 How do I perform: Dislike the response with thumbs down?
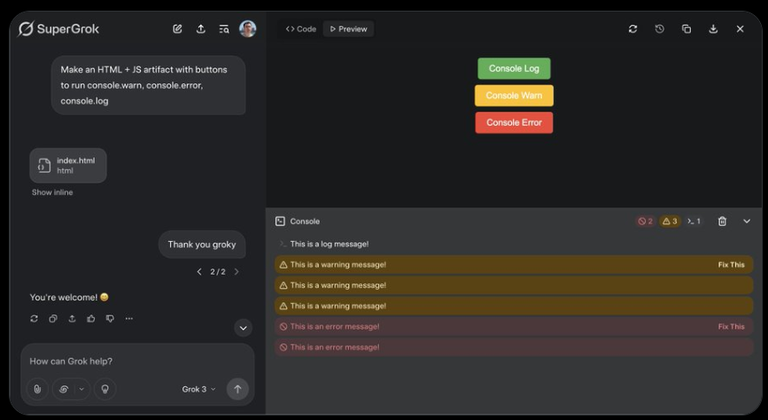click(110, 319)
